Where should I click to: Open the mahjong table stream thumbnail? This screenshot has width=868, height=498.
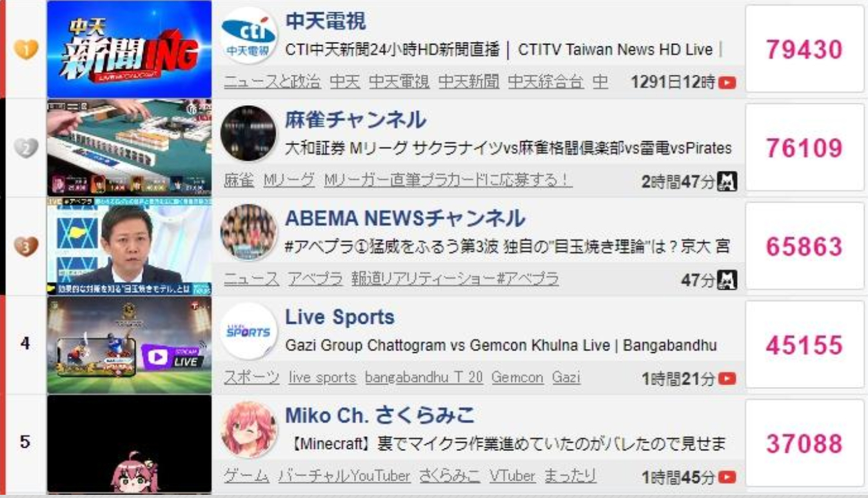[x=130, y=148]
